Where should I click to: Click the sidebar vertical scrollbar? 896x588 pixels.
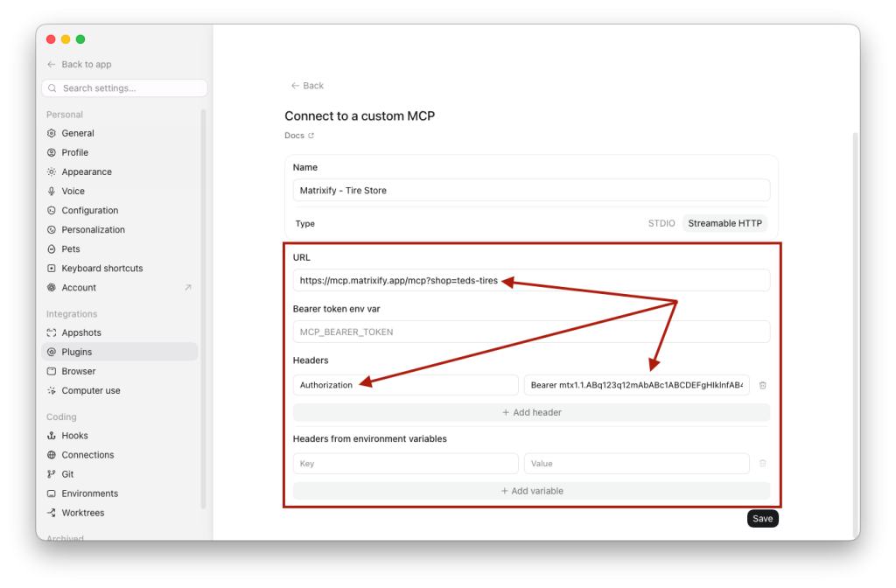click(203, 309)
